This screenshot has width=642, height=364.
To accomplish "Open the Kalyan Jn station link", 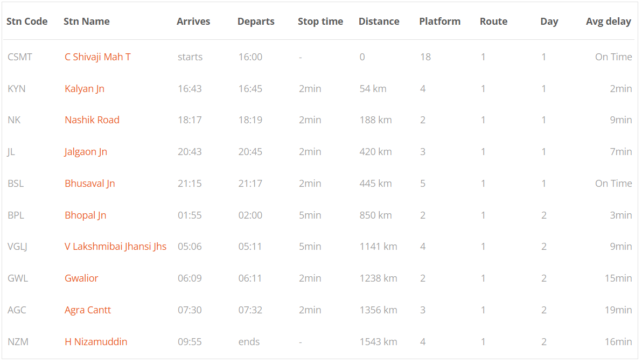I will (x=85, y=88).
